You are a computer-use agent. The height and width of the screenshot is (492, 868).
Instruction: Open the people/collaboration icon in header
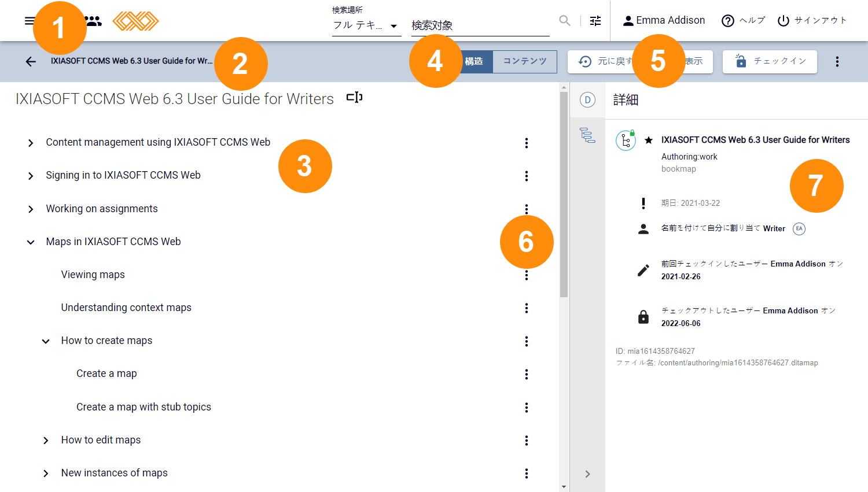pos(94,21)
